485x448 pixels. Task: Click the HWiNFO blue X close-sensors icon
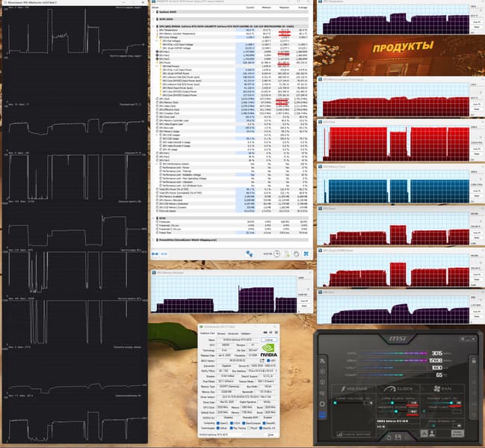[306, 254]
